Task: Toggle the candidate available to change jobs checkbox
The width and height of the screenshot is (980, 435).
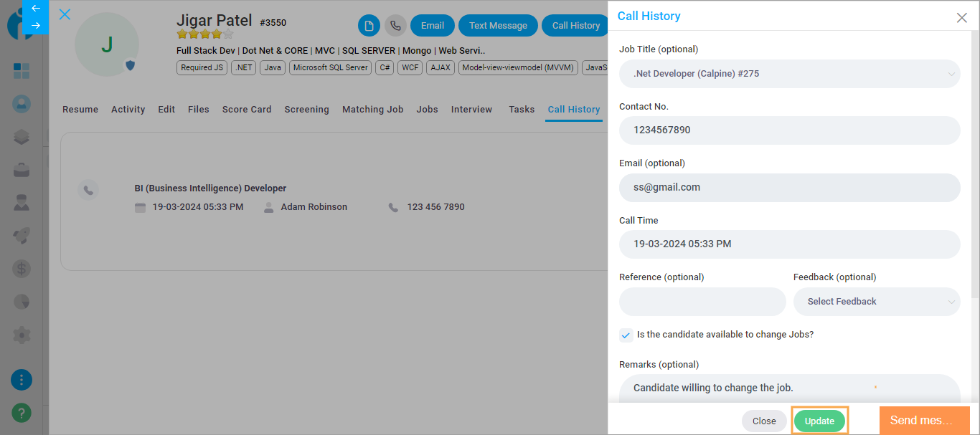Action: (x=626, y=335)
